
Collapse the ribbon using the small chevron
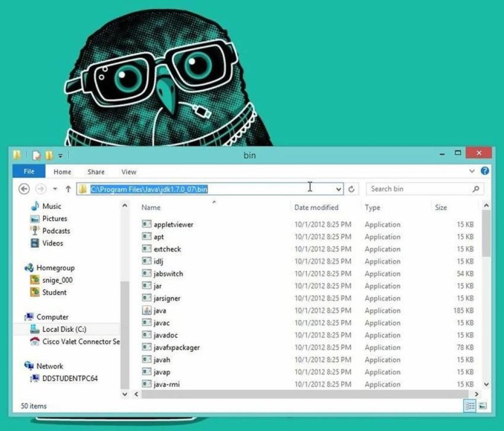click(472, 171)
